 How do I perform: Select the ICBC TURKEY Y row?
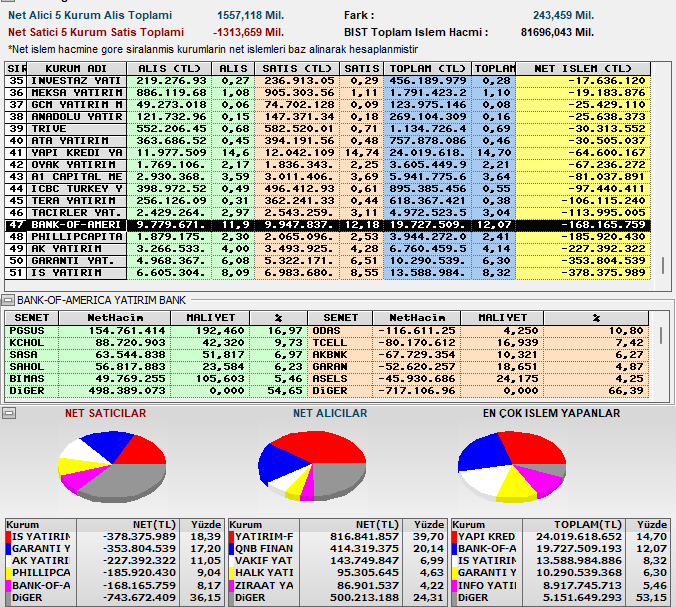click(328, 189)
